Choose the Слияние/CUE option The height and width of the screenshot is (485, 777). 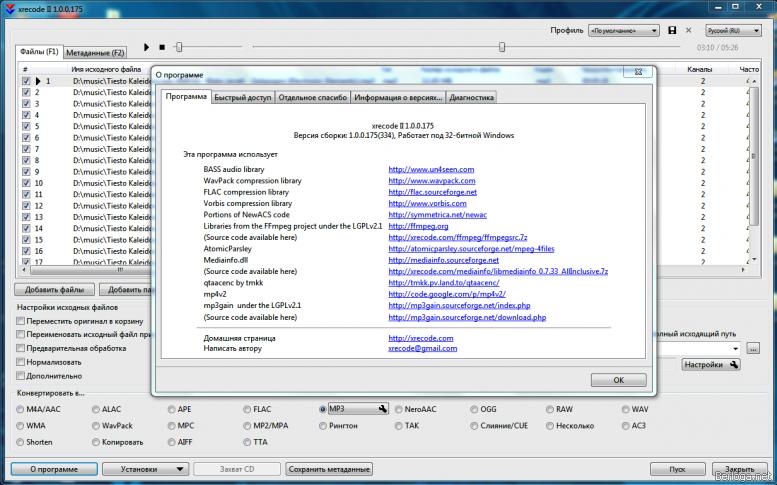(474, 426)
